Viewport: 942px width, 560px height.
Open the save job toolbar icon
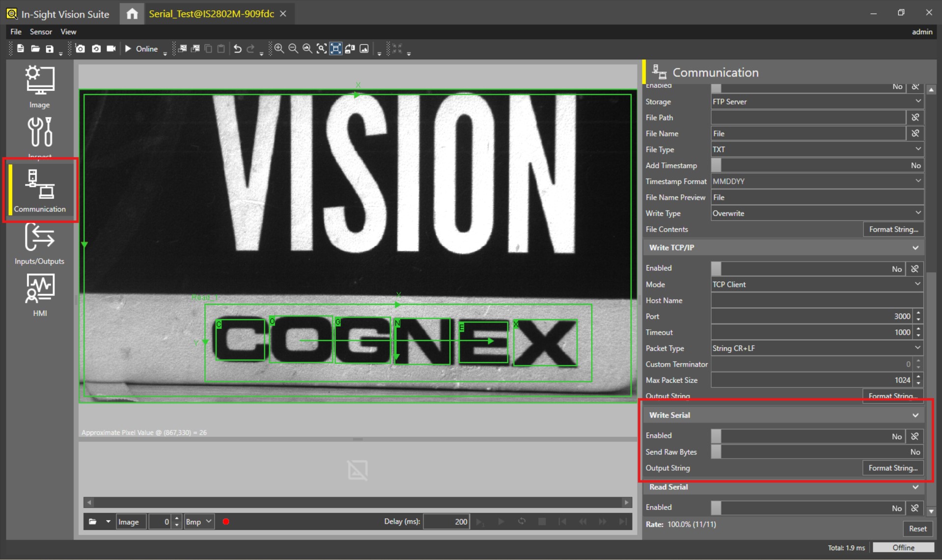point(50,49)
